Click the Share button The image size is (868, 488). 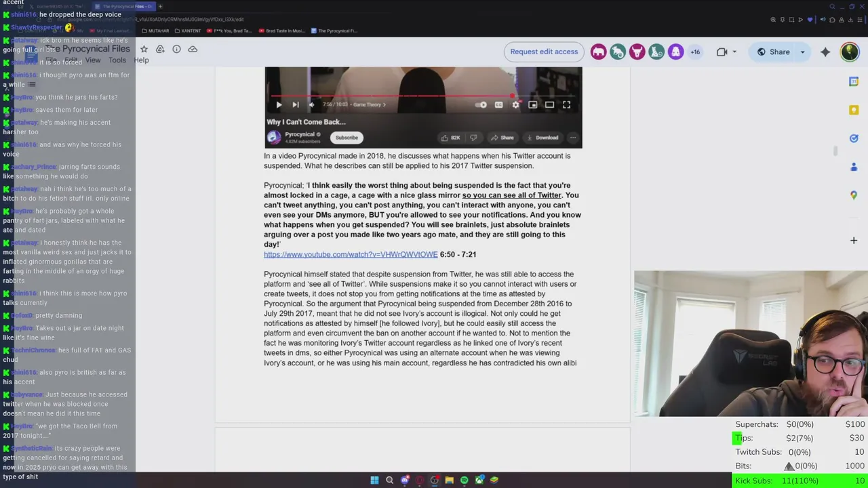[773, 52]
